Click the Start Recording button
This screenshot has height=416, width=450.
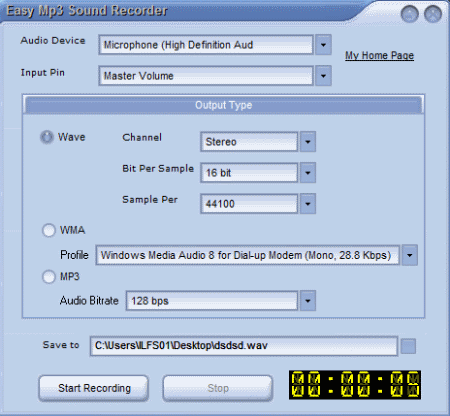tap(94, 388)
